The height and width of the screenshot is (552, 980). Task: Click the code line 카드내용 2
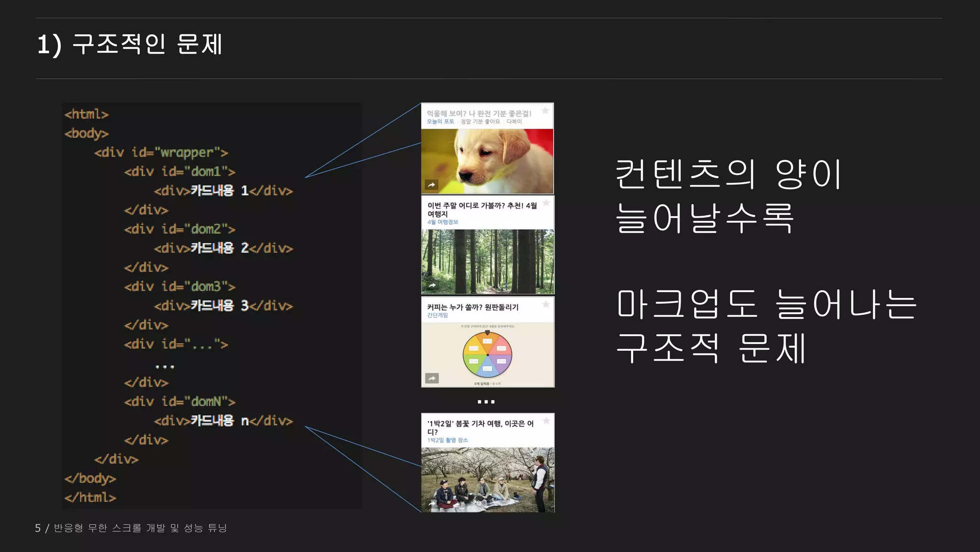223,248
